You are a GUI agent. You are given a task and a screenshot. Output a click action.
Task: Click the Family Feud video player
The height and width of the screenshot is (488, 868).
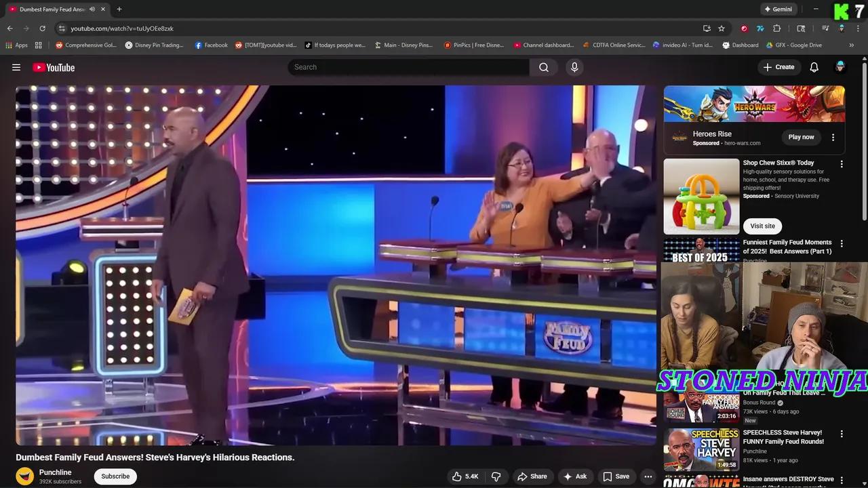coord(336,265)
